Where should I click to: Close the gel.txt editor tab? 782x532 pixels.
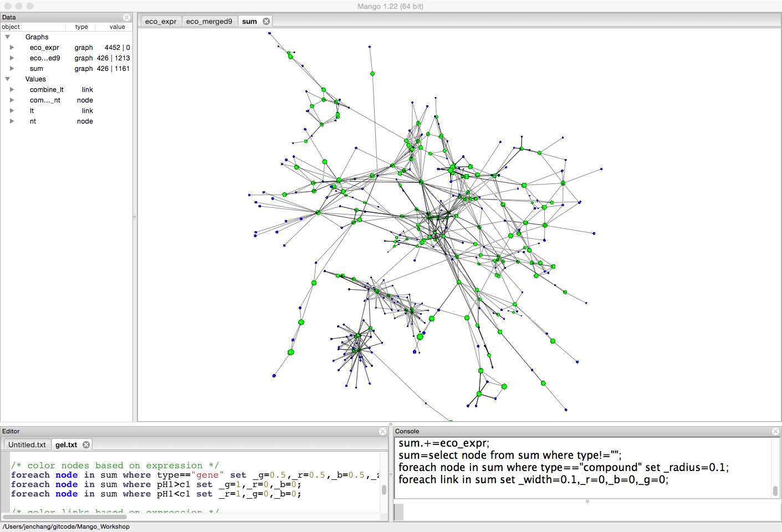tap(86, 444)
